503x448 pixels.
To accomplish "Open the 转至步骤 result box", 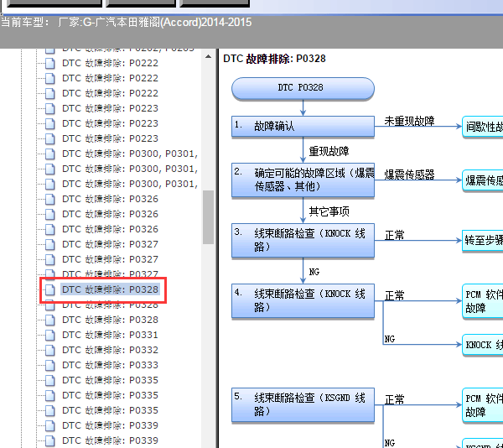I will tap(483, 240).
